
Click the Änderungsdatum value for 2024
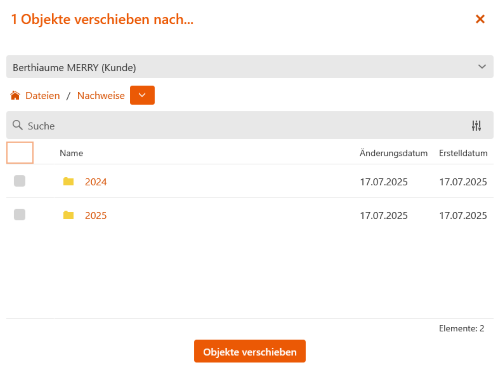tap(384, 182)
